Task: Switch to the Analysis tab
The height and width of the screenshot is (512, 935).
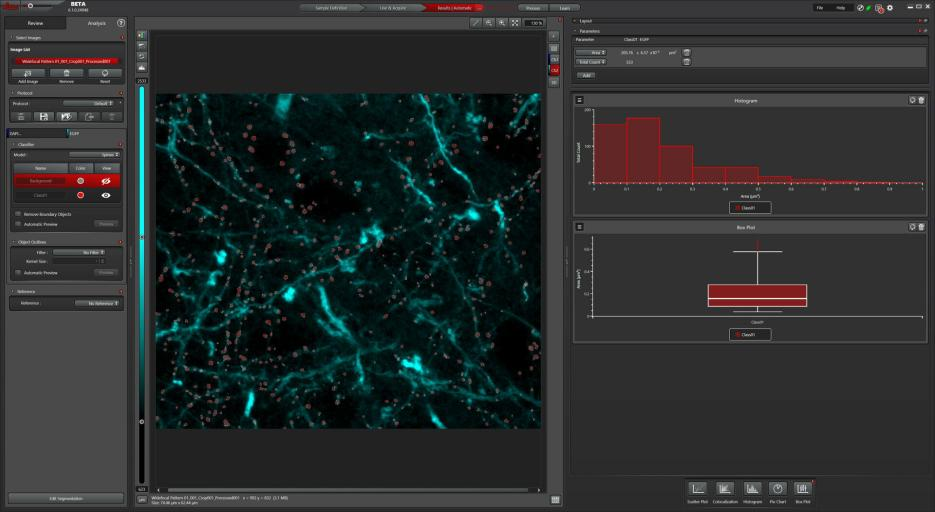Action: [97, 23]
